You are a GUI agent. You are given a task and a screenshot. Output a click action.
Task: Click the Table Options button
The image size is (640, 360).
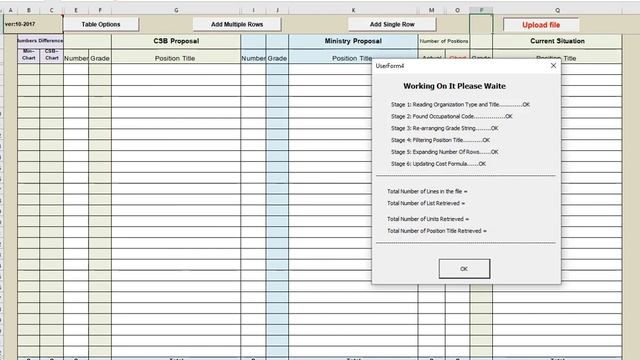(101, 24)
